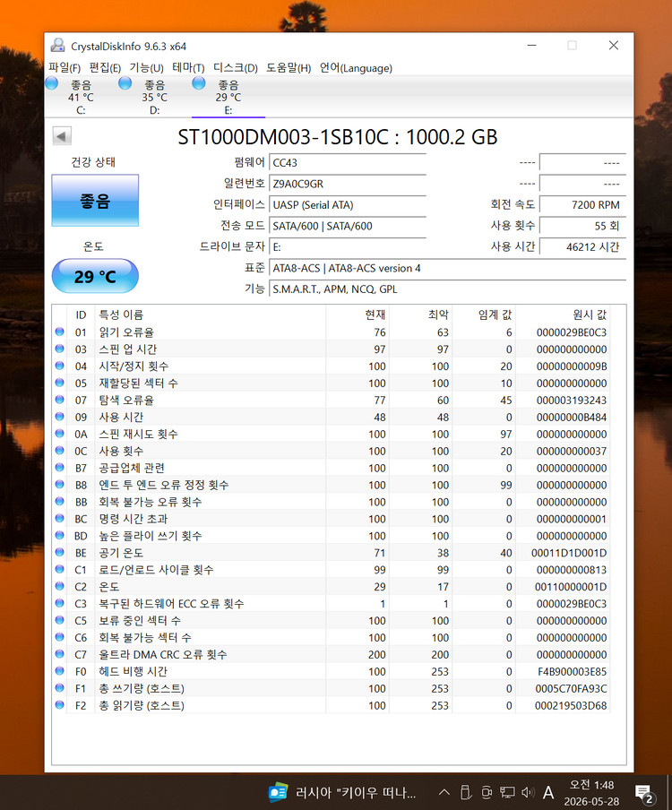
Task: Click the standard field ATA8-ACS version 4
Action: pos(447,268)
